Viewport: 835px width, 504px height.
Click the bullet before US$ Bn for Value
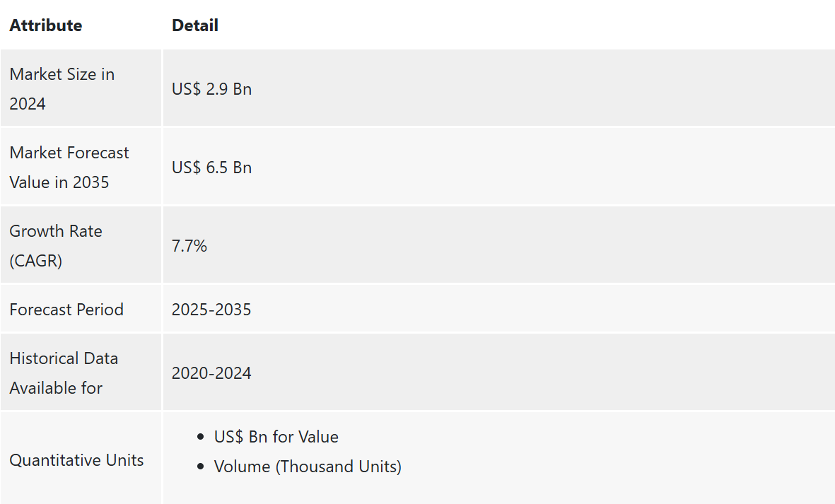pyautogui.click(x=200, y=437)
